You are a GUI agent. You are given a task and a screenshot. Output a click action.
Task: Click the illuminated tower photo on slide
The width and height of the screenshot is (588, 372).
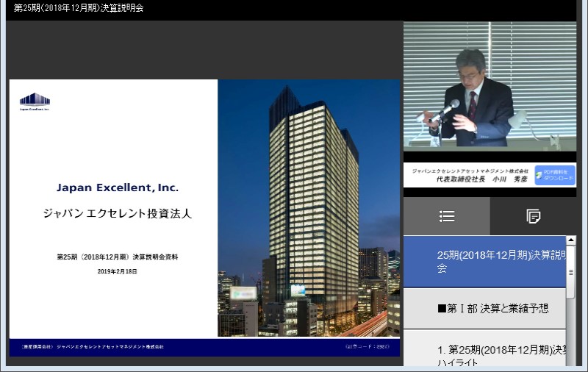point(309,208)
